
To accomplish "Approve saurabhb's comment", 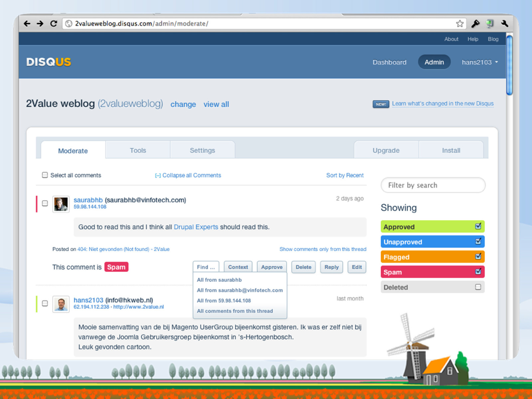I will (x=272, y=267).
